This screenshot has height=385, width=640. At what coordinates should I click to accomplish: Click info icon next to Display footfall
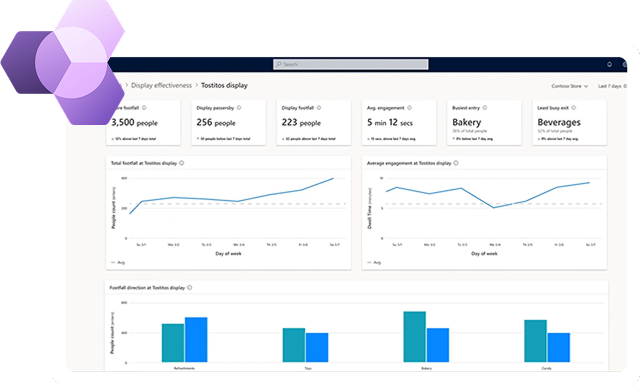tap(319, 108)
